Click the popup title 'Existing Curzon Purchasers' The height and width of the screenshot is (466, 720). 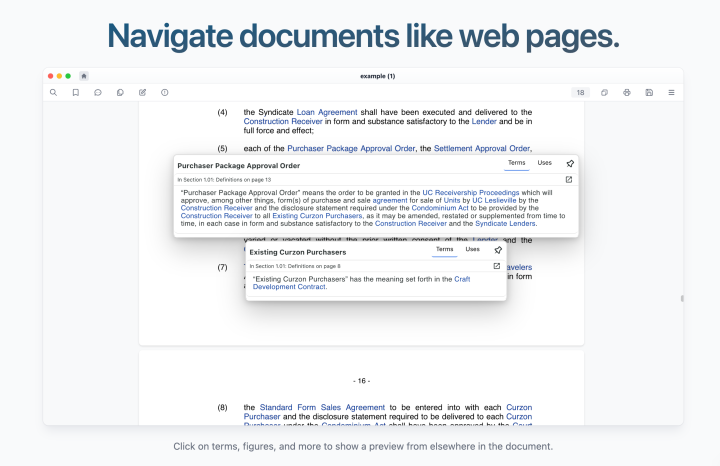(298, 252)
